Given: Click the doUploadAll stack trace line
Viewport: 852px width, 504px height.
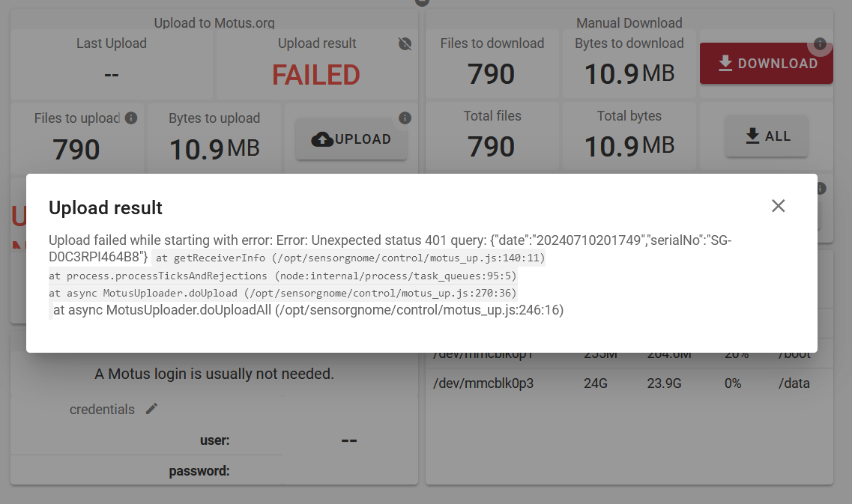Looking at the screenshot, I should [x=308, y=310].
